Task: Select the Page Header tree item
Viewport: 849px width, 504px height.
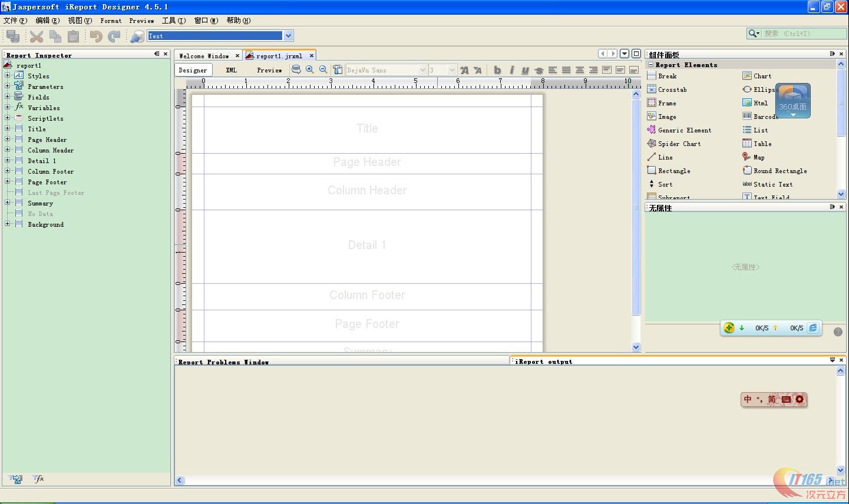Action: point(47,140)
